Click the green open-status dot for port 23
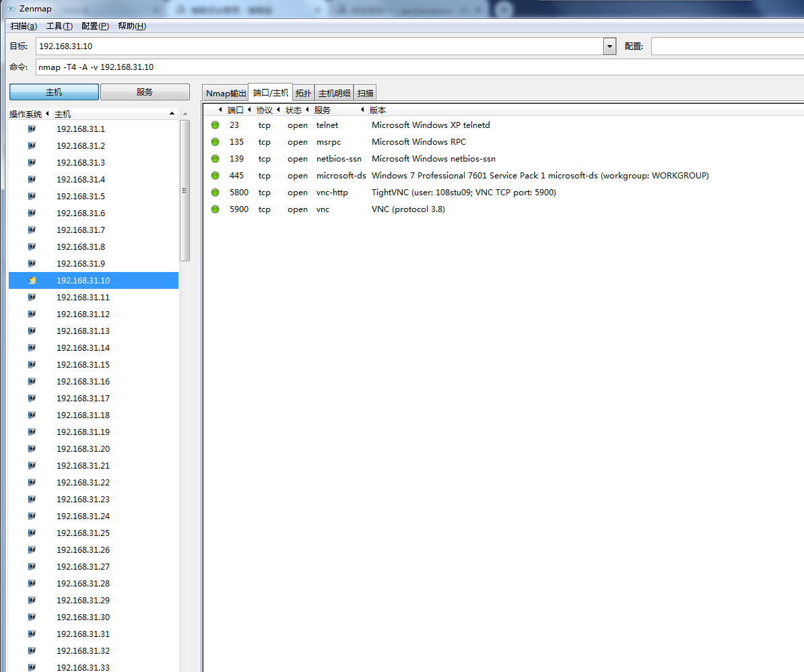Screen dimensions: 804x672 pyautogui.click(x=215, y=125)
